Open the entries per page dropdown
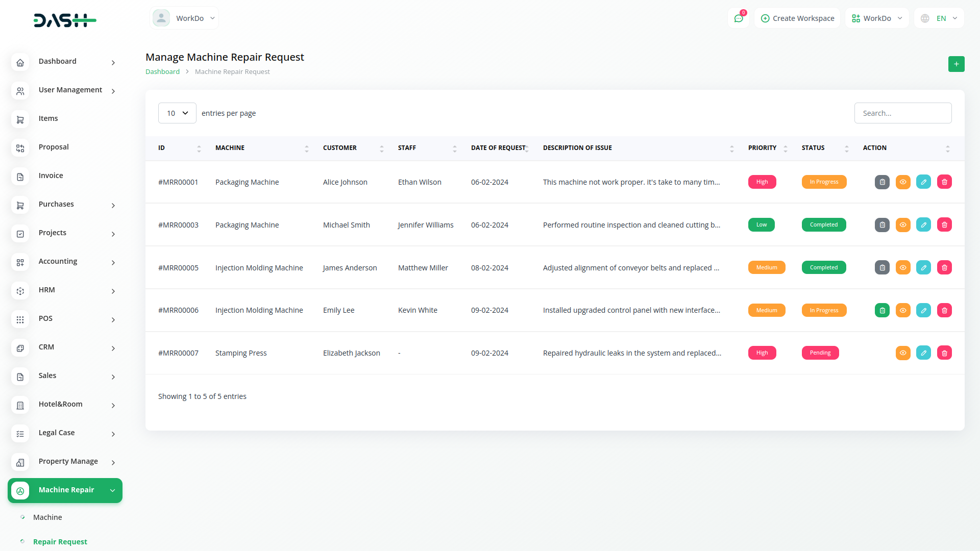 (x=177, y=113)
